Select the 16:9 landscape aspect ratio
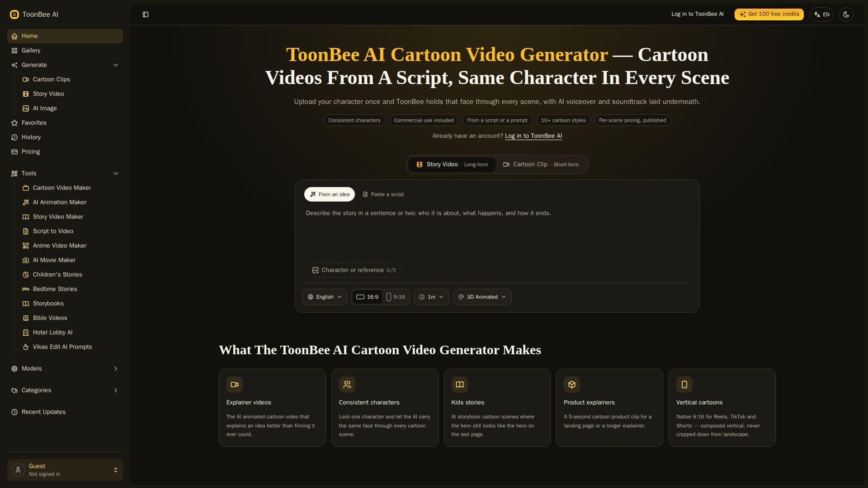The width and height of the screenshot is (868, 488). tap(367, 297)
